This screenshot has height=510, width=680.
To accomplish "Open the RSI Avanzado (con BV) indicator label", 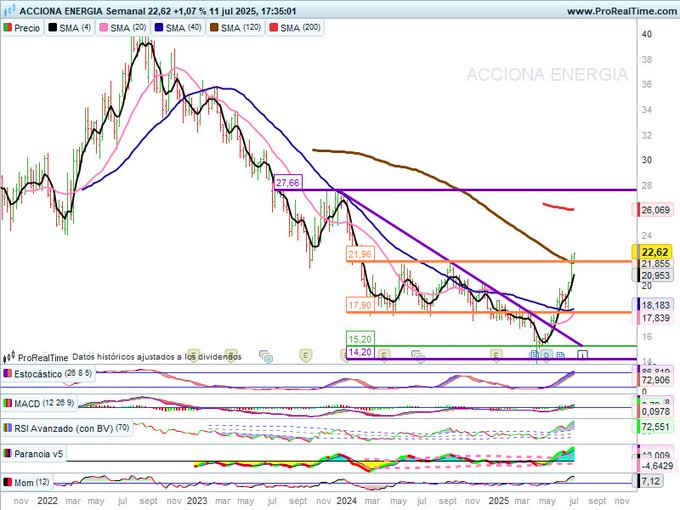I will pos(72,428).
